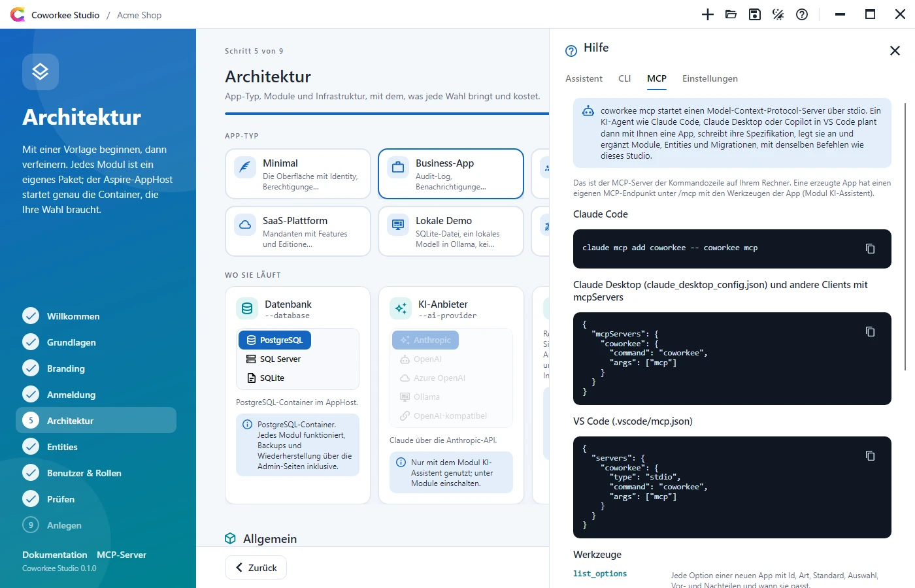Save project with floppy disk icon
The height and width of the screenshot is (588, 915).
pos(755,14)
